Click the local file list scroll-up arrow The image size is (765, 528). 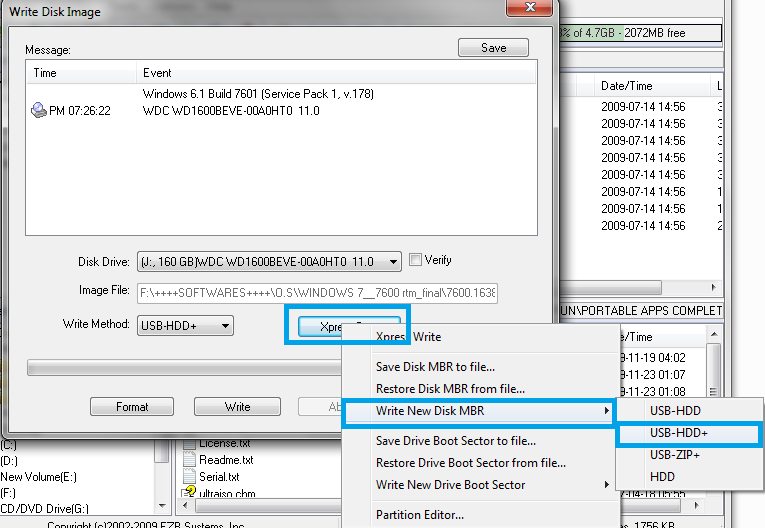pos(714,334)
